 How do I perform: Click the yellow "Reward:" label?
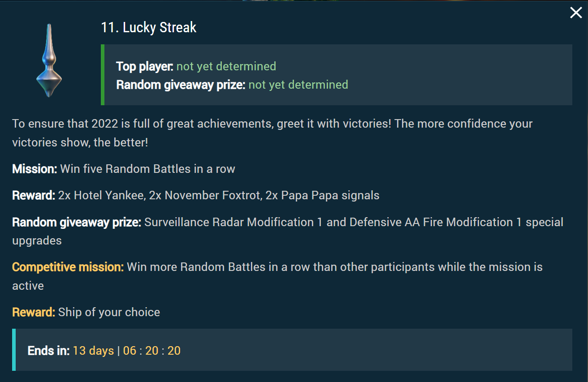pos(33,312)
